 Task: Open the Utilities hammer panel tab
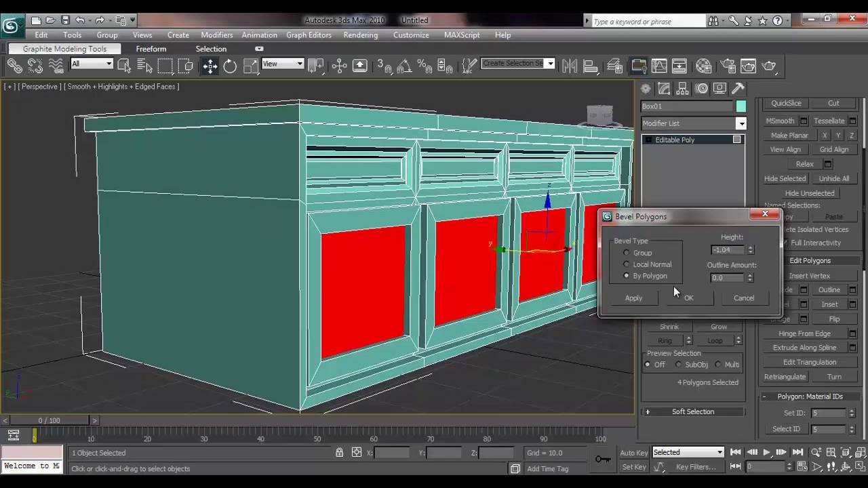[x=738, y=89]
